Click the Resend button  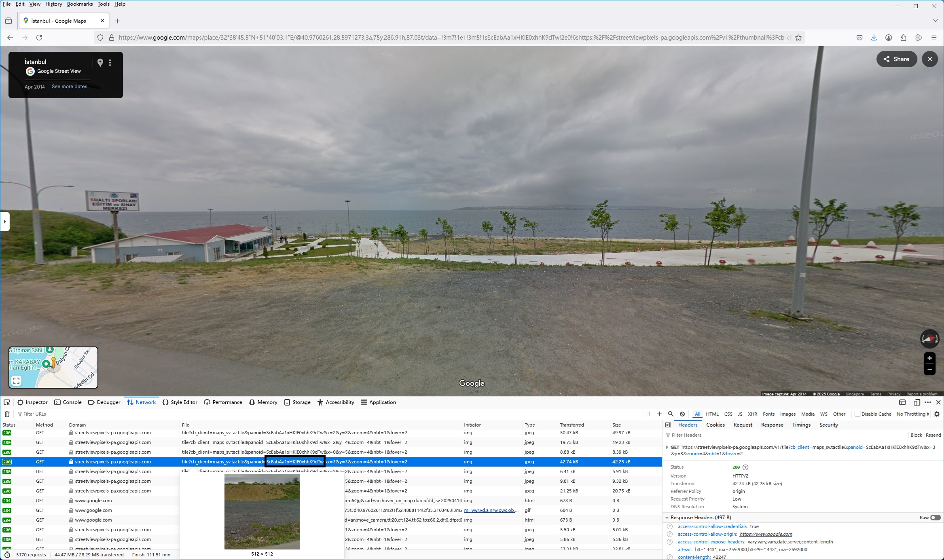tap(933, 435)
